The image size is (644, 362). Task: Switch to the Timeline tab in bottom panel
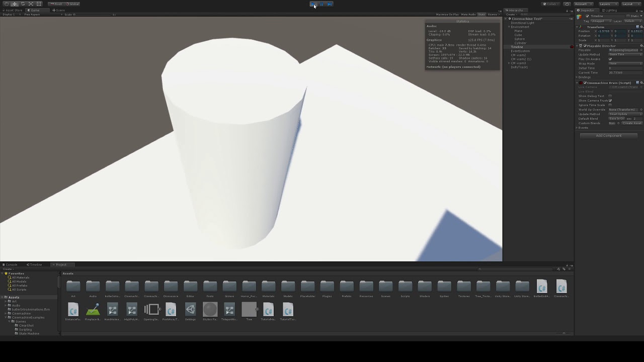coord(35,264)
